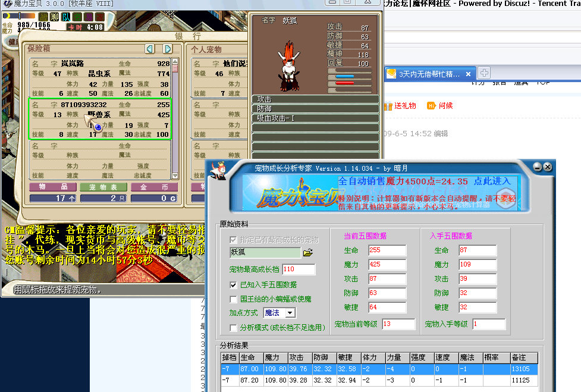Click the 送礼物 gift icon in forum
Viewport: 581px width, 392px height.
[388, 106]
